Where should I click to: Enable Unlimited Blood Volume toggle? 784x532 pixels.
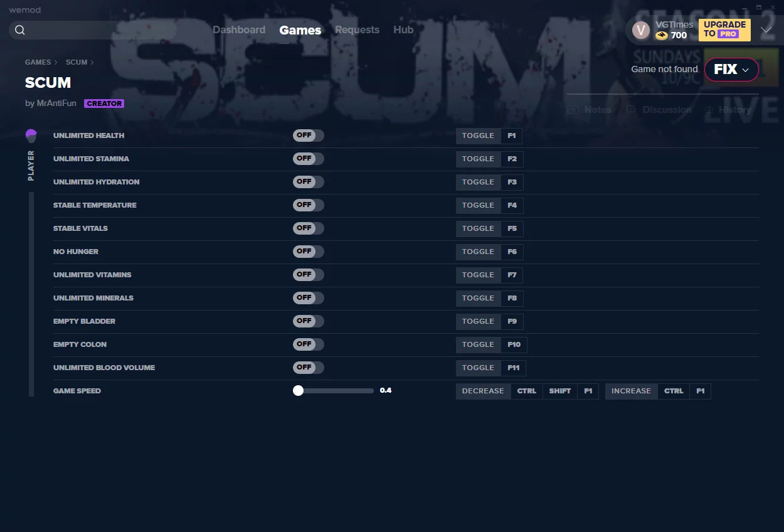(309, 368)
